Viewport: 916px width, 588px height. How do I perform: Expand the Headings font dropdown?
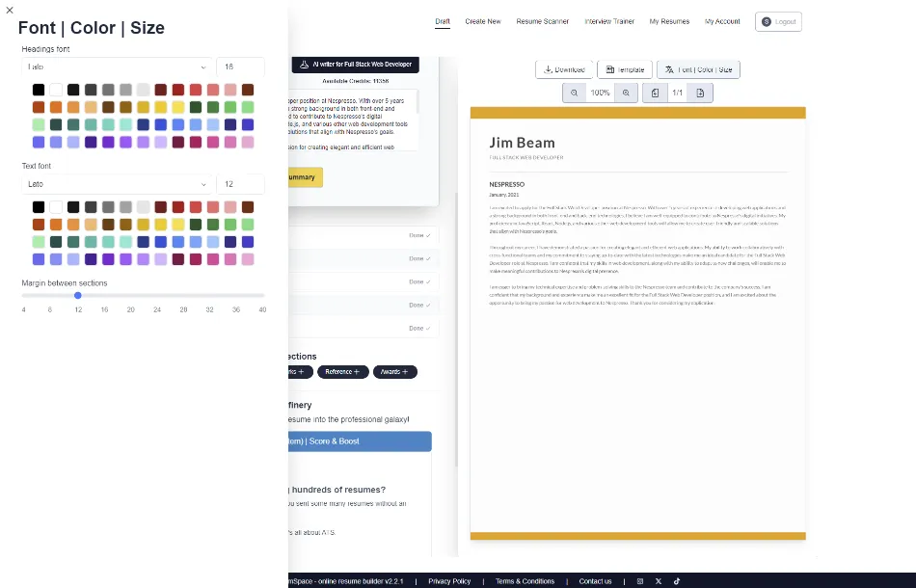click(117, 67)
